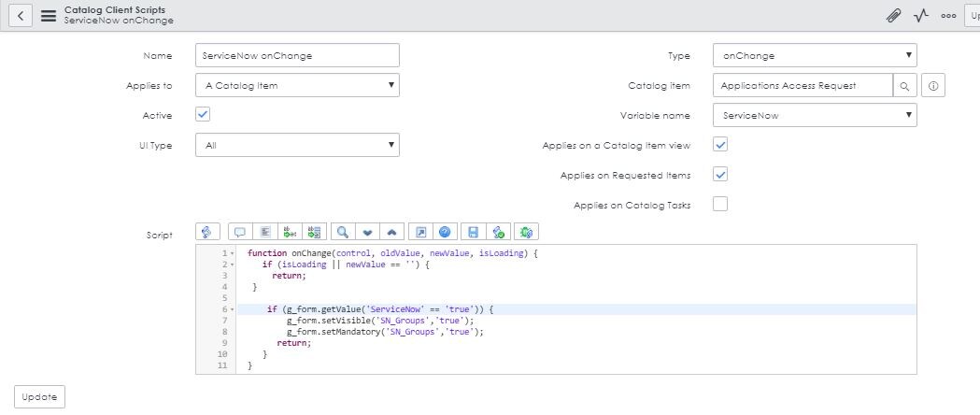Open script editor help icon

click(x=445, y=232)
